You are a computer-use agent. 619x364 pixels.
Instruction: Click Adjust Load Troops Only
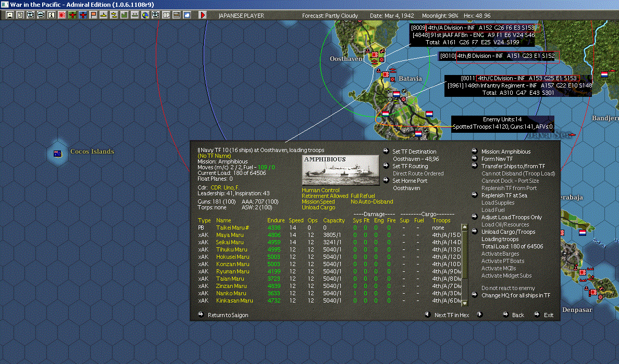pyautogui.click(x=512, y=217)
